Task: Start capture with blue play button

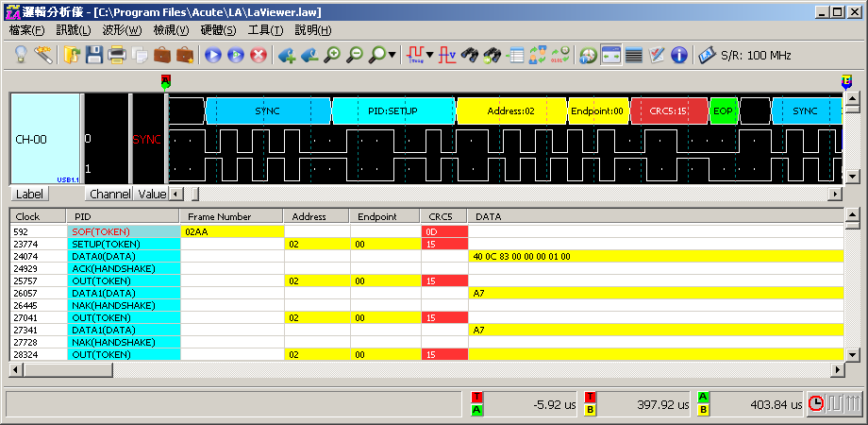Action: tap(213, 55)
